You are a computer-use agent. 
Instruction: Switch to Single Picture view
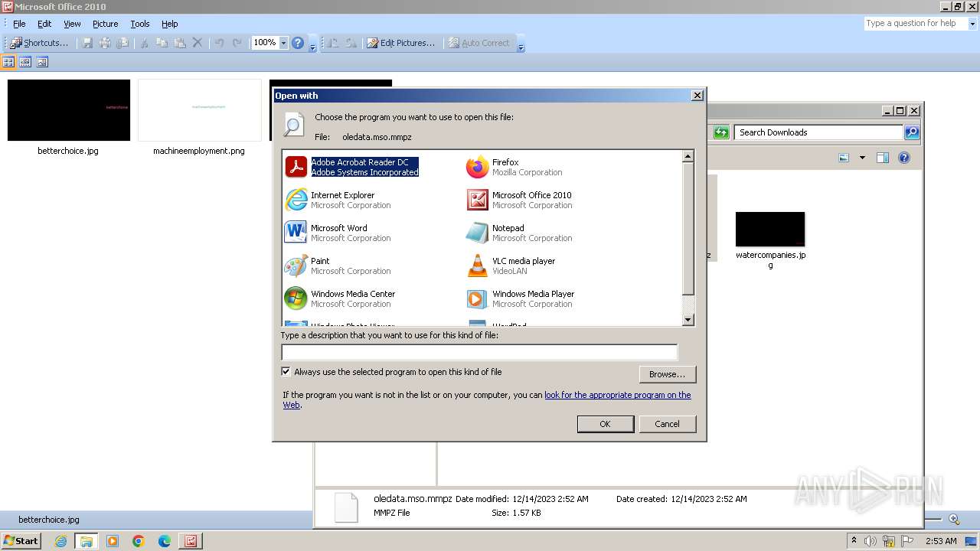click(x=42, y=62)
